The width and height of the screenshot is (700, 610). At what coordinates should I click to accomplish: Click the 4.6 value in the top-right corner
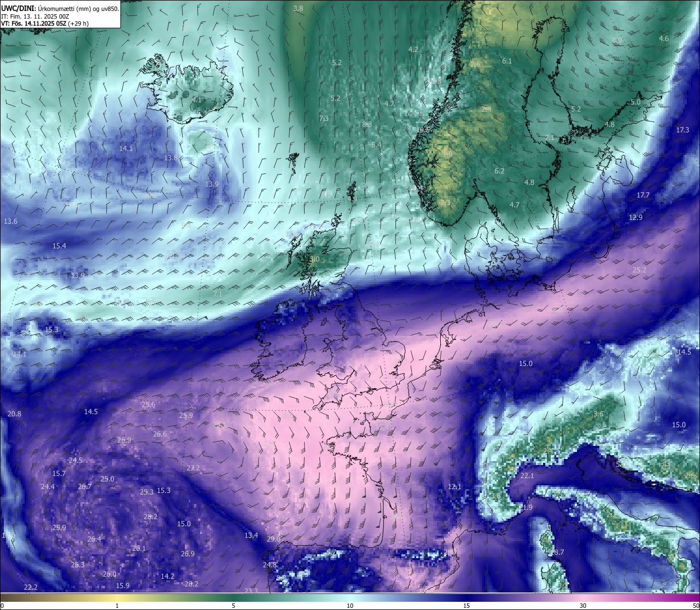point(664,39)
